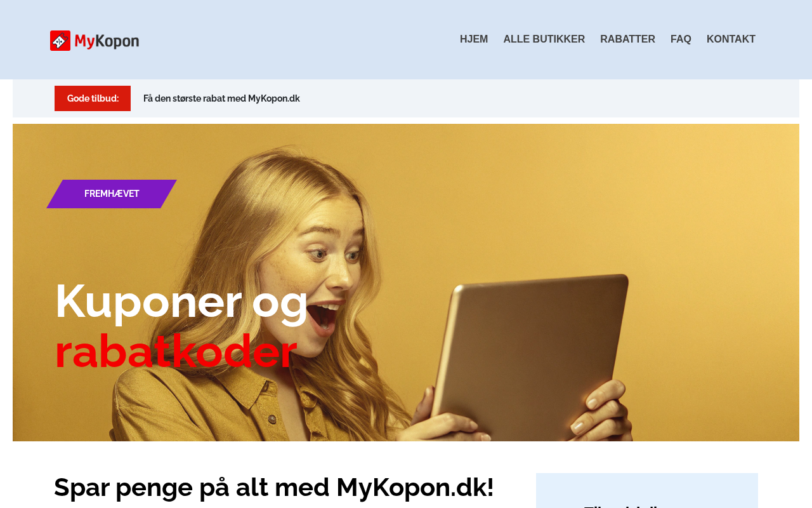Click the Kuponer og hero heading
This screenshot has height=508, width=812.
[x=181, y=300]
